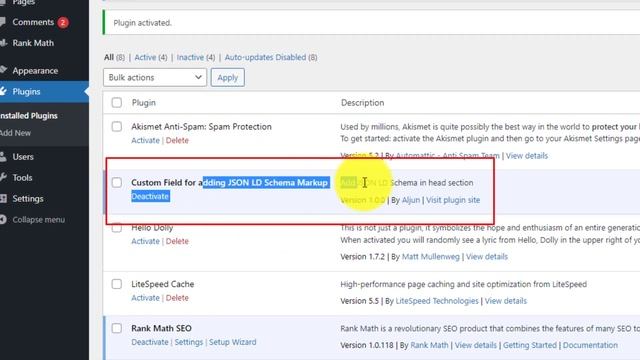Check the Rank Math SEO checkbox
The image size is (640, 360).
[117, 328]
